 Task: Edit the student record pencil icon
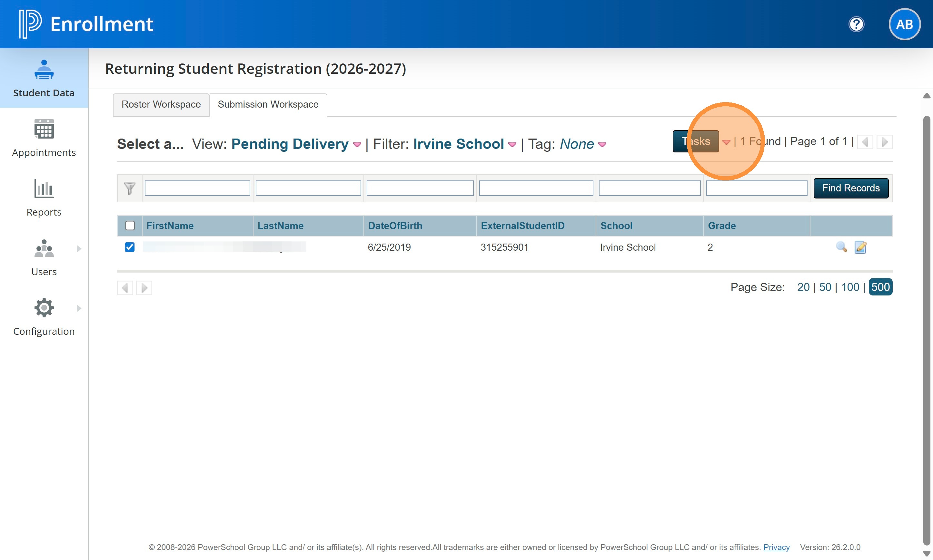click(860, 247)
